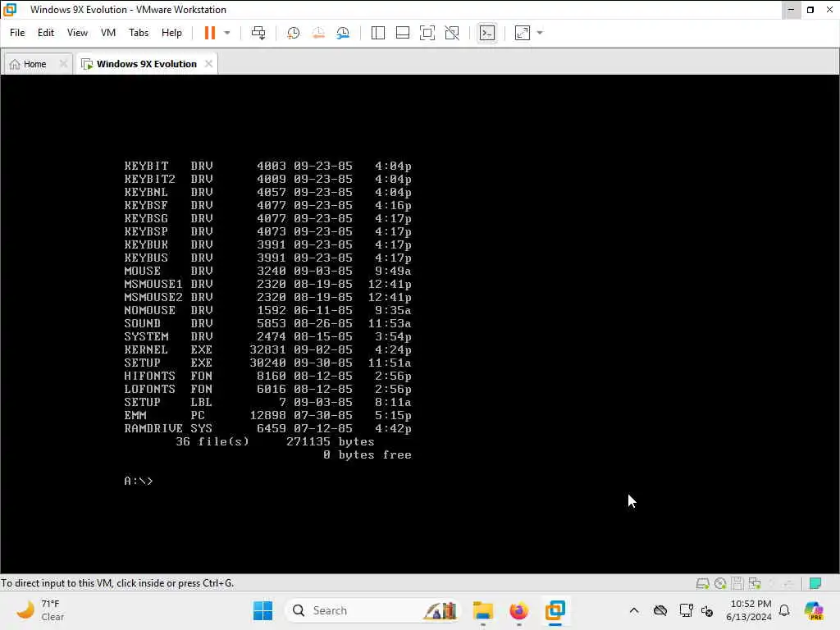Viewport: 840px width, 630px height.
Task: Click the SOUND DRV listing row
Action: point(268,323)
